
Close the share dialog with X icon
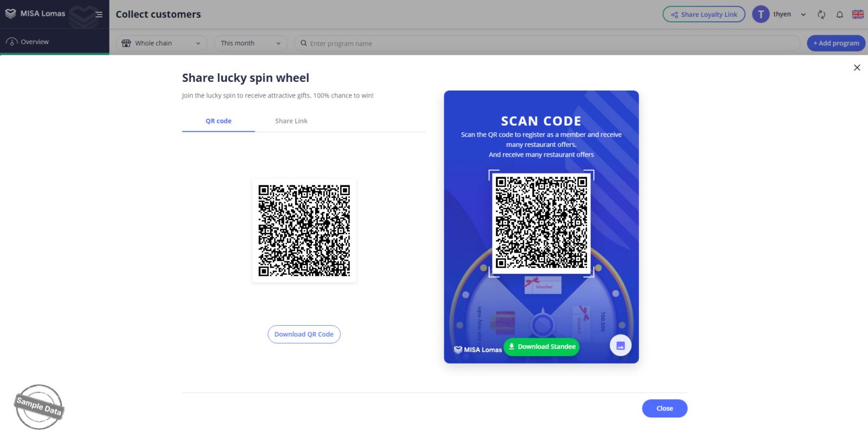pyautogui.click(x=857, y=68)
